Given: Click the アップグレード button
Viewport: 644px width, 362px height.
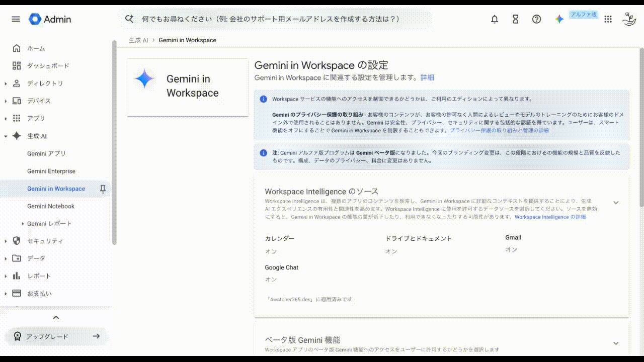Looking at the screenshot, I should 57,336.
